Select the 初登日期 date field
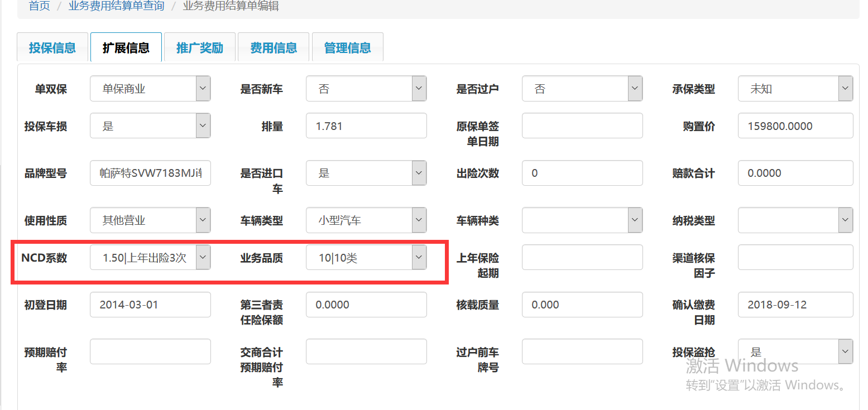Image resolution: width=868 pixels, height=410 pixels. 150,305
